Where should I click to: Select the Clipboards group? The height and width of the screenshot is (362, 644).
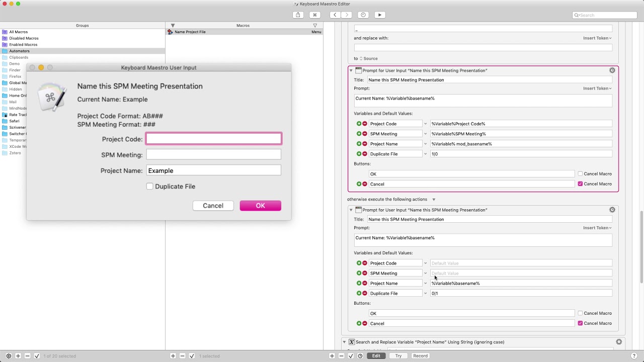coord(19,57)
